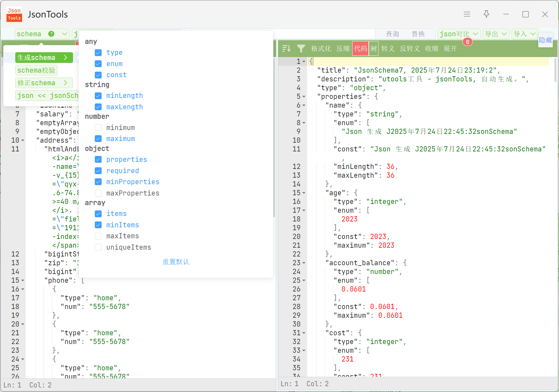559x392 pixels.
Task: Click the JsonTools app logo
Action: [x=14, y=14]
